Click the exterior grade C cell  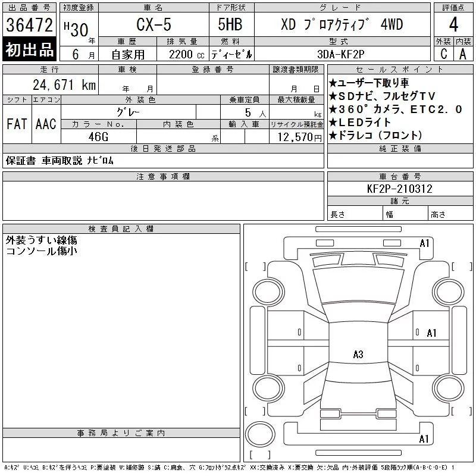tap(443, 54)
